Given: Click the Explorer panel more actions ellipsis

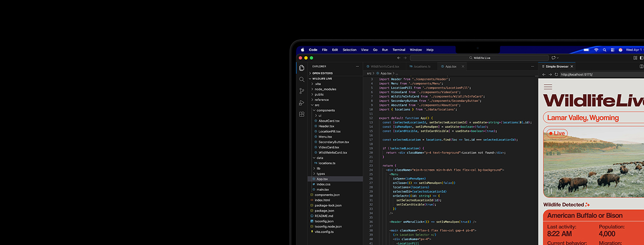Looking at the screenshot, I should (357, 66).
